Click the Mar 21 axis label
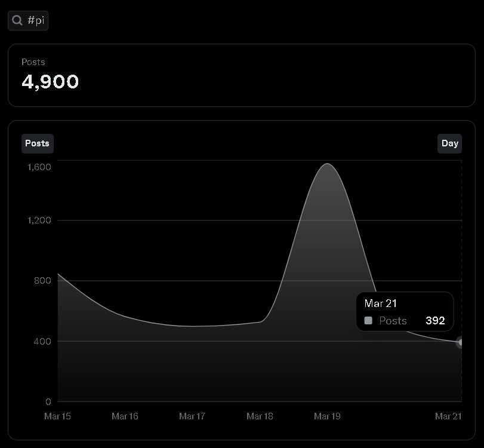Image resolution: width=484 pixels, height=448 pixels. point(448,416)
